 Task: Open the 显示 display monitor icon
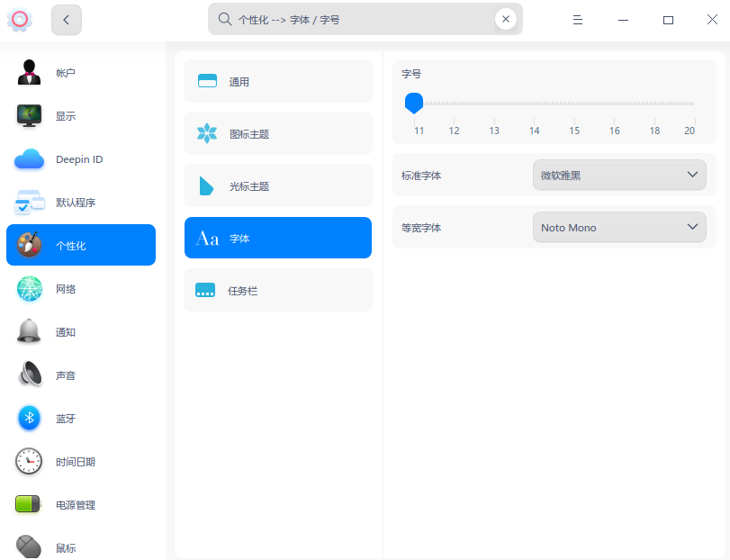tap(30, 116)
